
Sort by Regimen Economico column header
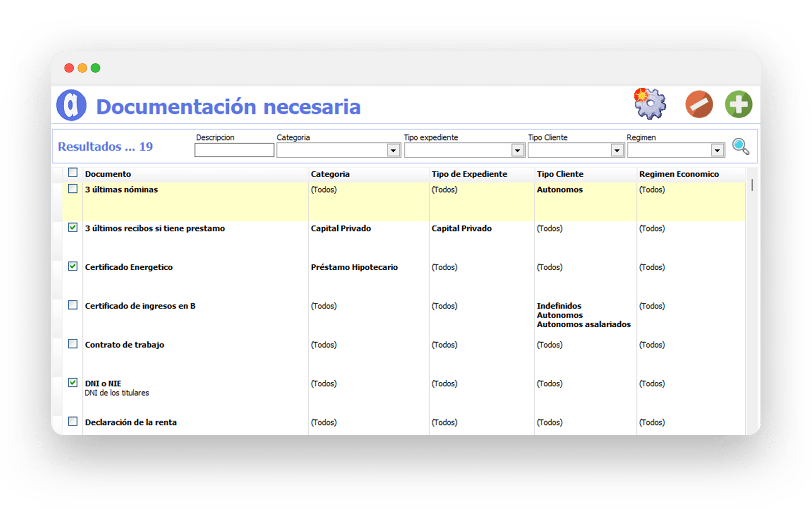click(679, 174)
